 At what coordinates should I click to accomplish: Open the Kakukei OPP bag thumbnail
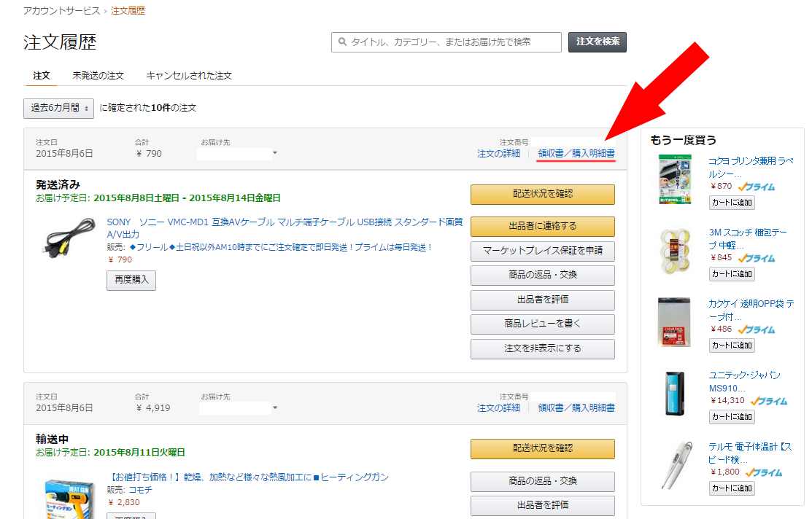pyautogui.click(x=674, y=322)
